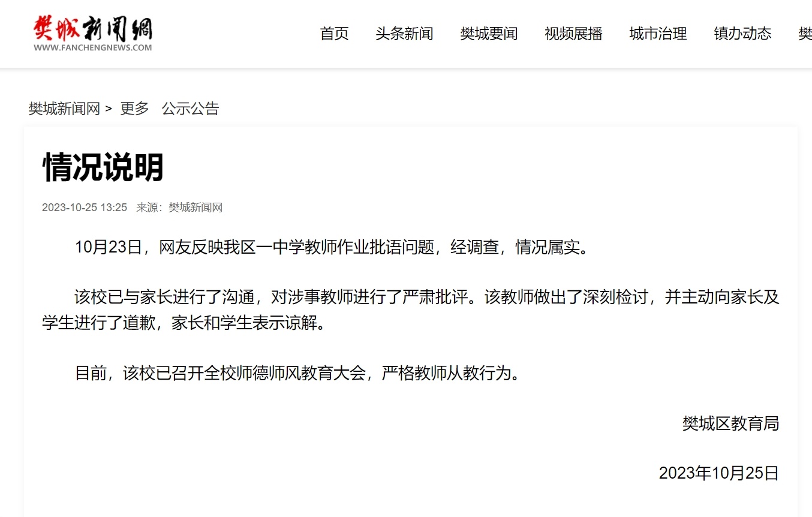Image resolution: width=812 pixels, height=517 pixels.
Task: Click the partially visible last nav item
Action: pos(805,34)
